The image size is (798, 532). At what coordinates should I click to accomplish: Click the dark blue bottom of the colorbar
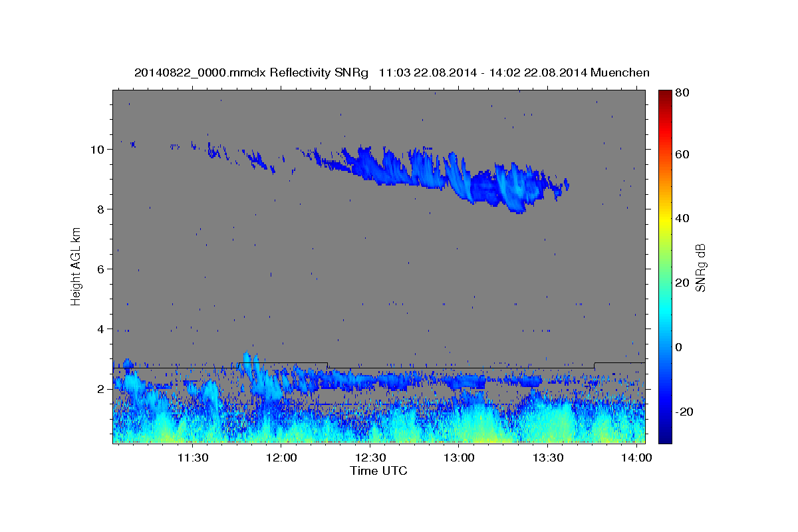[x=664, y=436]
